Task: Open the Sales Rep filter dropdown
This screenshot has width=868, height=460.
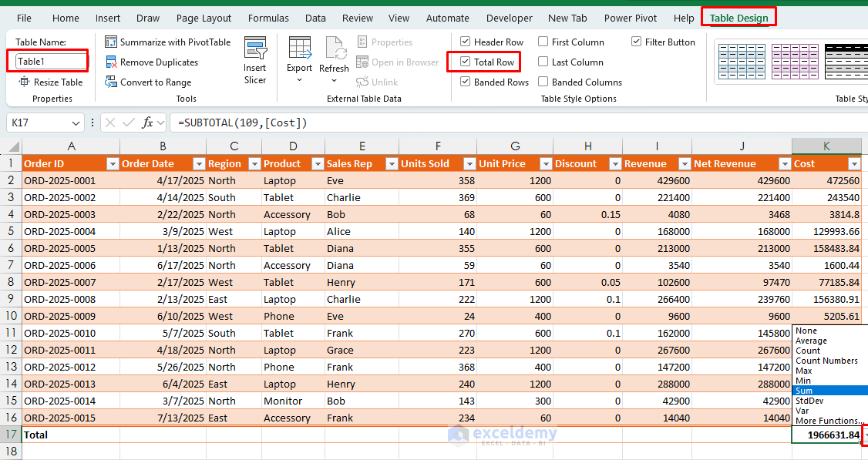Action: tap(392, 164)
